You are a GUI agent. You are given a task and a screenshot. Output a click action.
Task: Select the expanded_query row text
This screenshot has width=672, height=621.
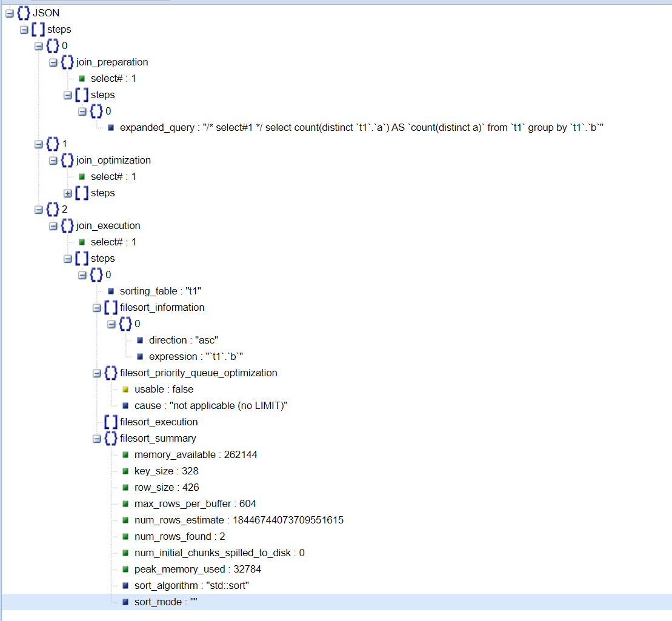[362, 128]
